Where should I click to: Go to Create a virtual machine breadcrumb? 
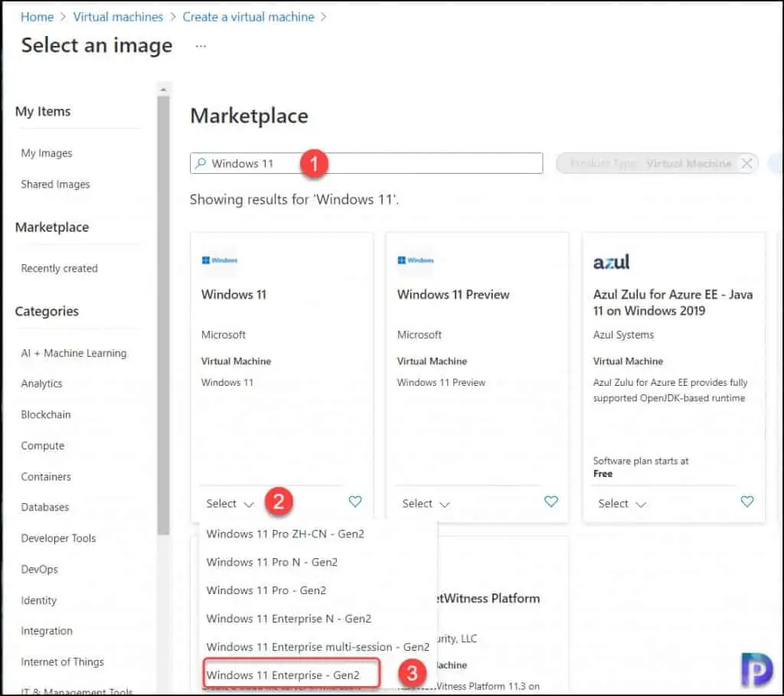click(x=249, y=17)
